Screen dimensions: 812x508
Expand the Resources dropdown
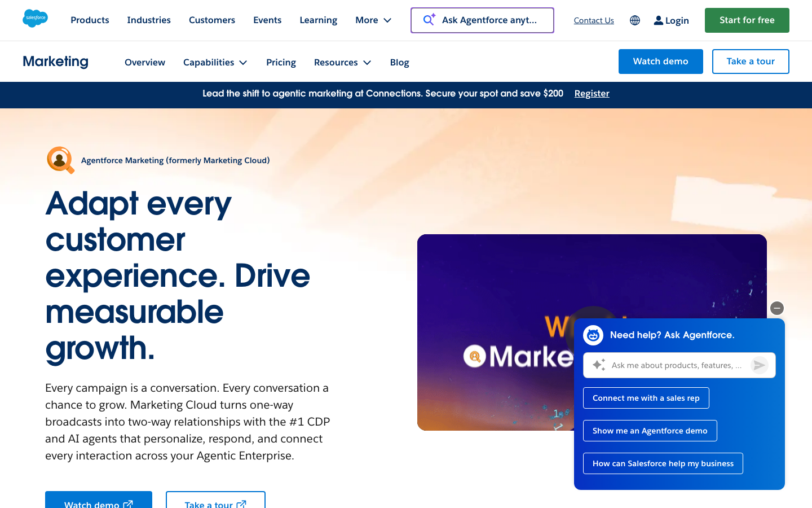pyautogui.click(x=343, y=62)
